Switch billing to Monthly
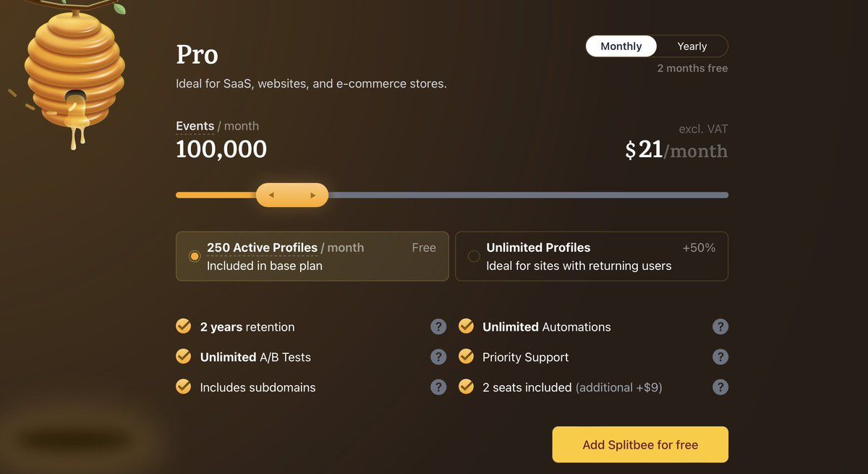Image resolution: width=868 pixels, height=474 pixels. pyautogui.click(x=621, y=46)
